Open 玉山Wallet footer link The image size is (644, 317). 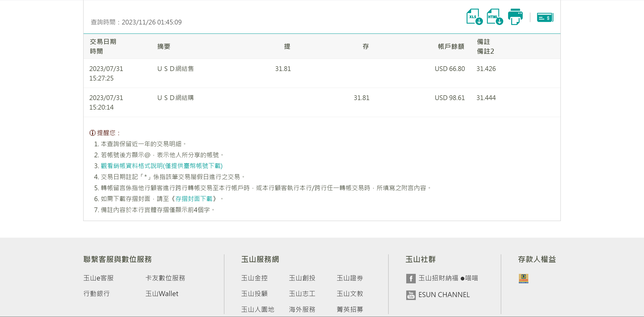162,294
